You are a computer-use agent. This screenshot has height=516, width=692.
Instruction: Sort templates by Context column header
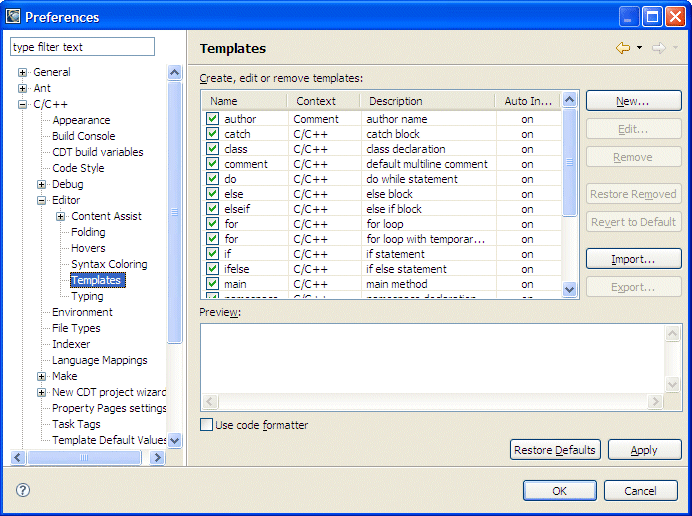316,101
